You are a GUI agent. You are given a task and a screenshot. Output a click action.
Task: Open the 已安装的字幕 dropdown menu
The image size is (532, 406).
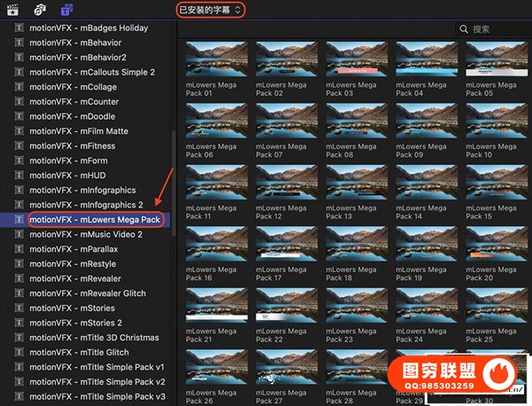pyautogui.click(x=208, y=9)
